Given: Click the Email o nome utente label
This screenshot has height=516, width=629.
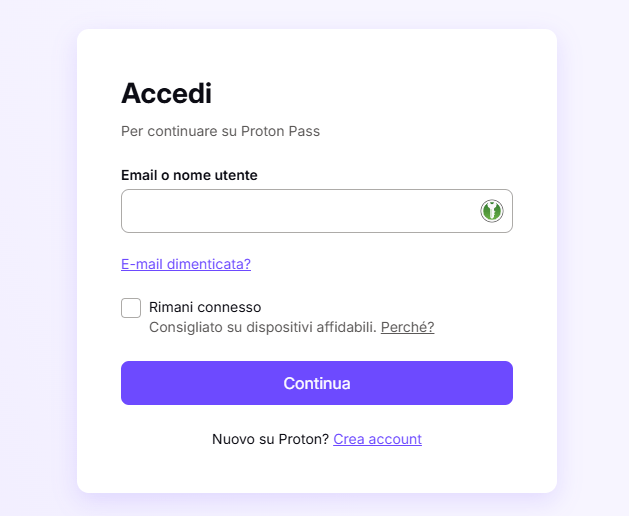Looking at the screenshot, I should [x=189, y=175].
